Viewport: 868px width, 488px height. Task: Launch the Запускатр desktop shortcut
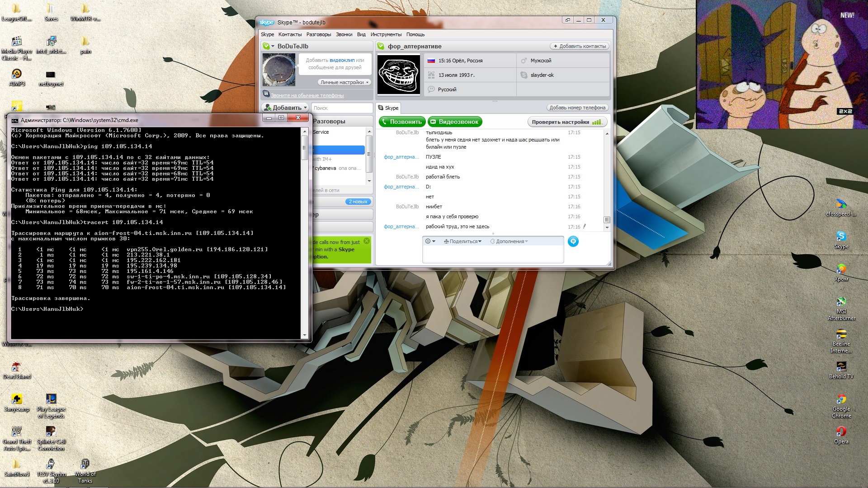tap(17, 403)
